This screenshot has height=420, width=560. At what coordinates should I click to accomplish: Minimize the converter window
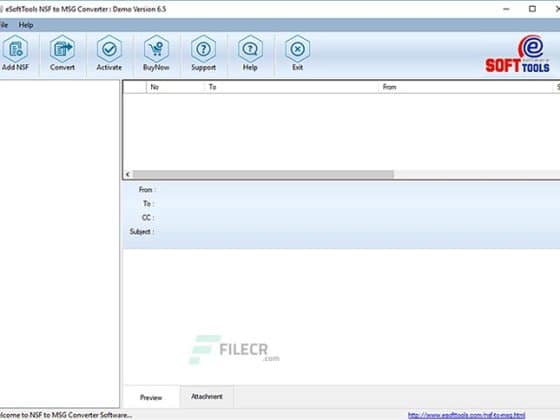[x=506, y=9]
